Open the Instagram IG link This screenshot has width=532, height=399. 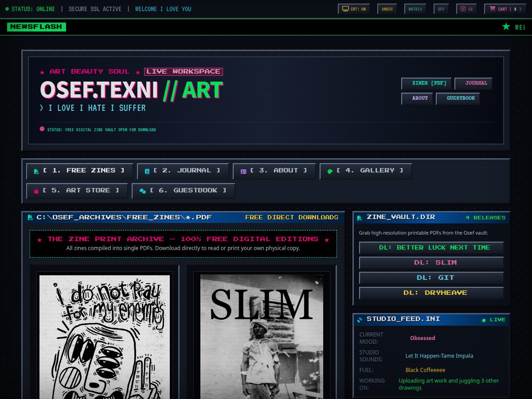pyautogui.click(x=466, y=9)
